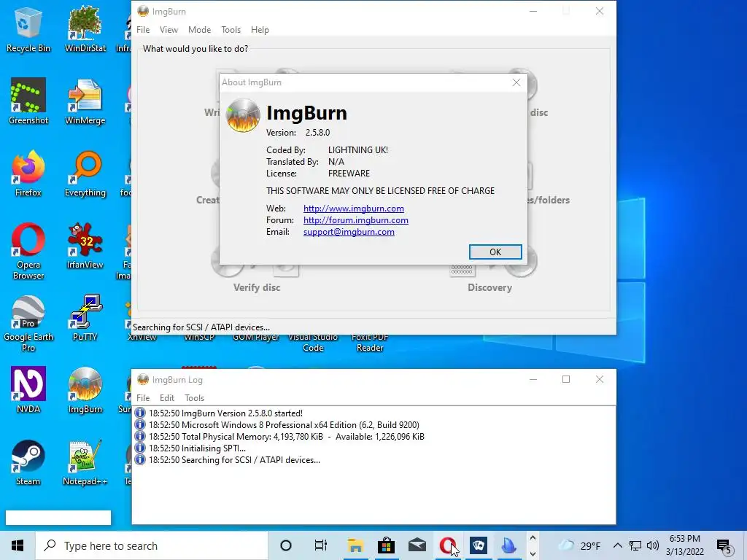
Task: Click the ImgBurn status bar text
Action: 201,327
